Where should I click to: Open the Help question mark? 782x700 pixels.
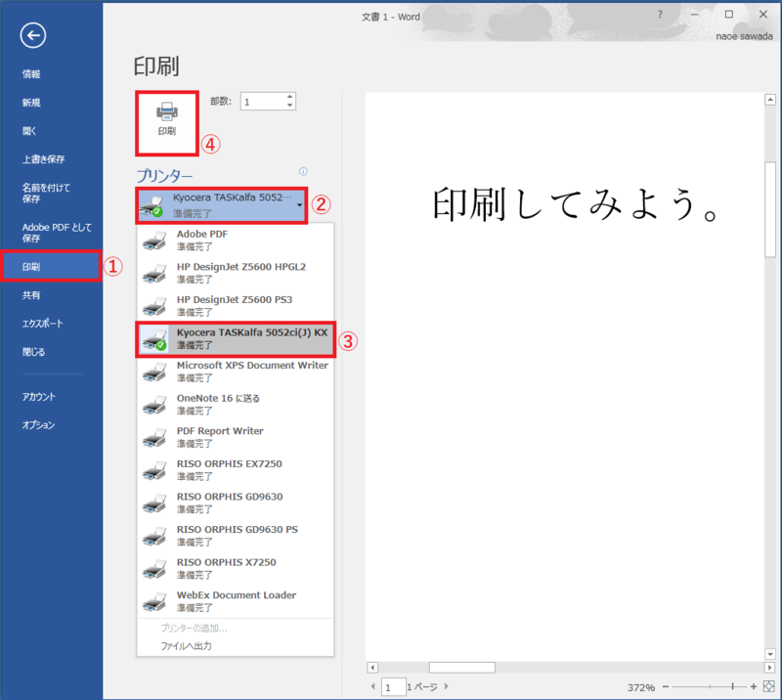coord(661,15)
